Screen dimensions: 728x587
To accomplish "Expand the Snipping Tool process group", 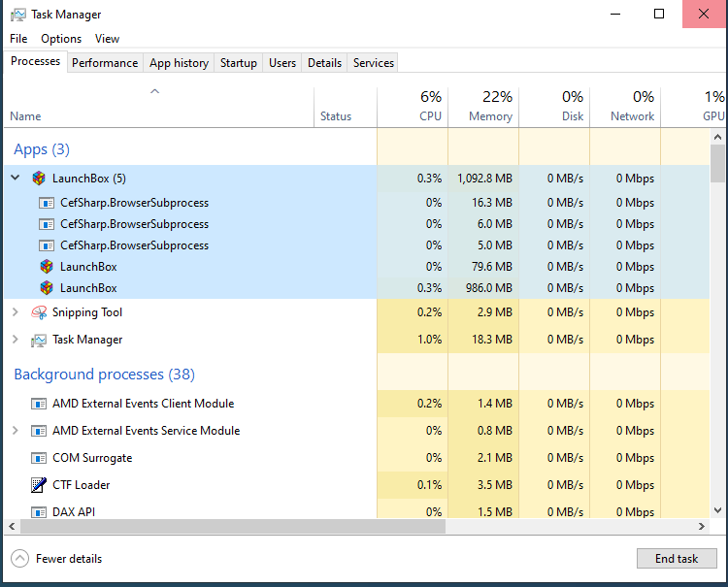I will pyautogui.click(x=16, y=312).
